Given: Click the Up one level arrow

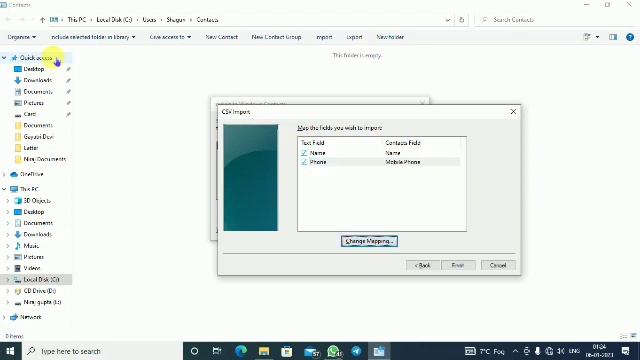Looking at the screenshot, I should pyautogui.click(x=42, y=20).
